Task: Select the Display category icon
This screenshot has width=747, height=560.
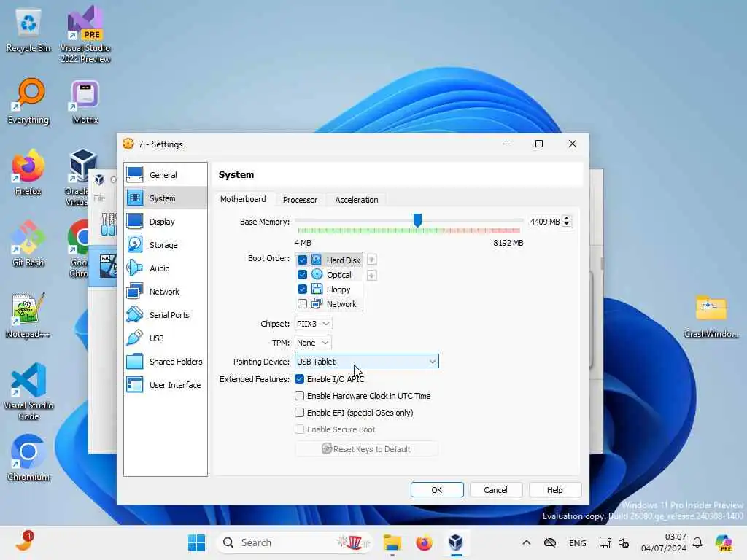Action: point(135,222)
